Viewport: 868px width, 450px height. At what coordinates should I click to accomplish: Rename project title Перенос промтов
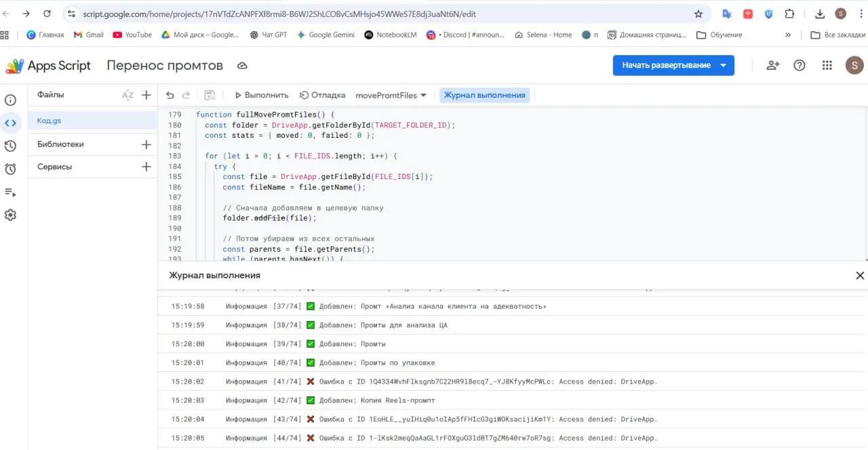click(165, 66)
